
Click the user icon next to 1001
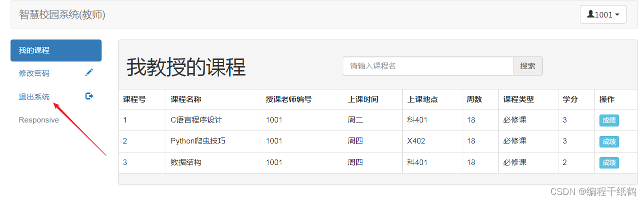tap(590, 14)
